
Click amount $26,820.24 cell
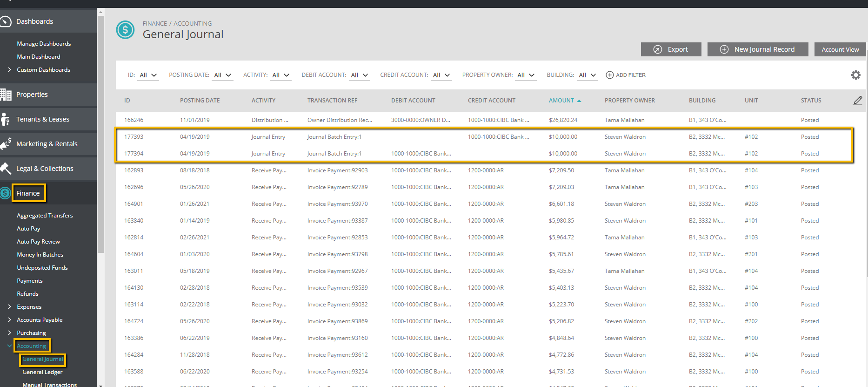pos(563,120)
